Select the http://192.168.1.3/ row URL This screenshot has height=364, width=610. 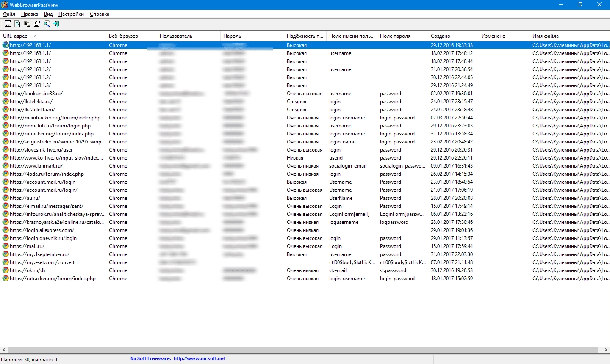click(x=30, y=85)
